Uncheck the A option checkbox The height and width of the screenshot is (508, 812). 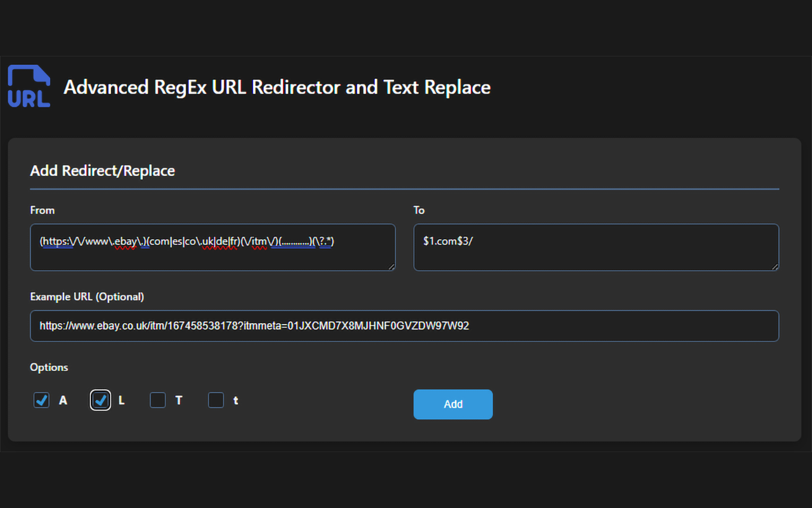tap(42, 400)
